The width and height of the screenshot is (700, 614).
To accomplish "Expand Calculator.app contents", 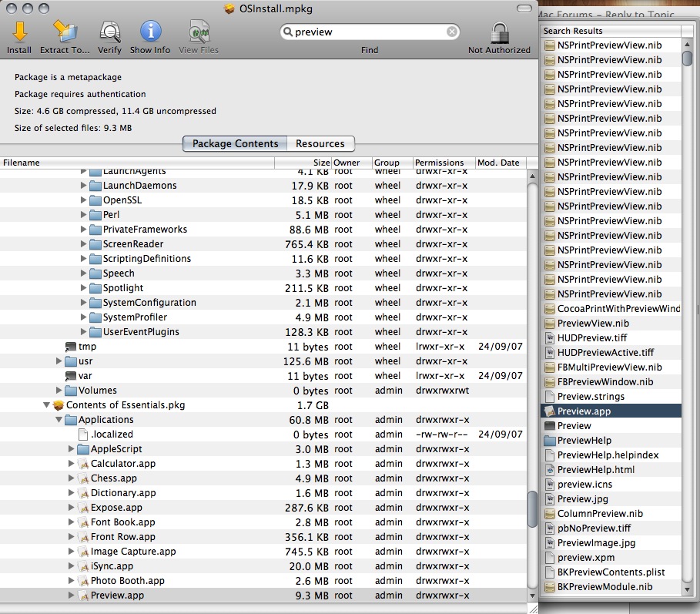I will click(x=71, y=464).
